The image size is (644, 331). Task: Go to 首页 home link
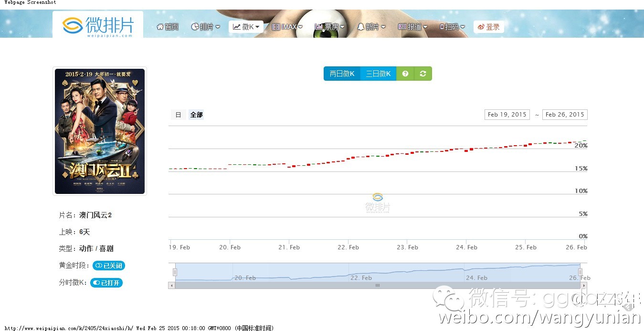click(168, 27)
